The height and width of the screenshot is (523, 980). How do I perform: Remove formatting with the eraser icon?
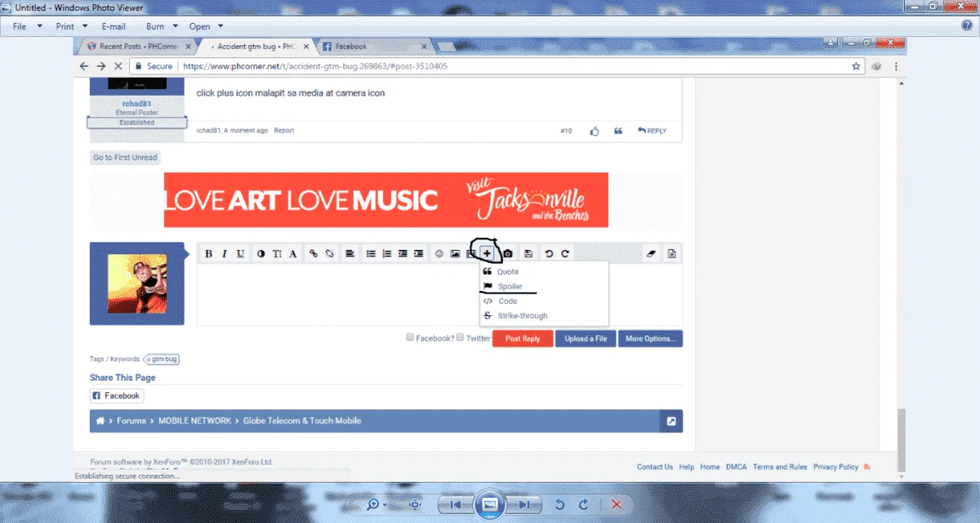[x=651, y=254]
